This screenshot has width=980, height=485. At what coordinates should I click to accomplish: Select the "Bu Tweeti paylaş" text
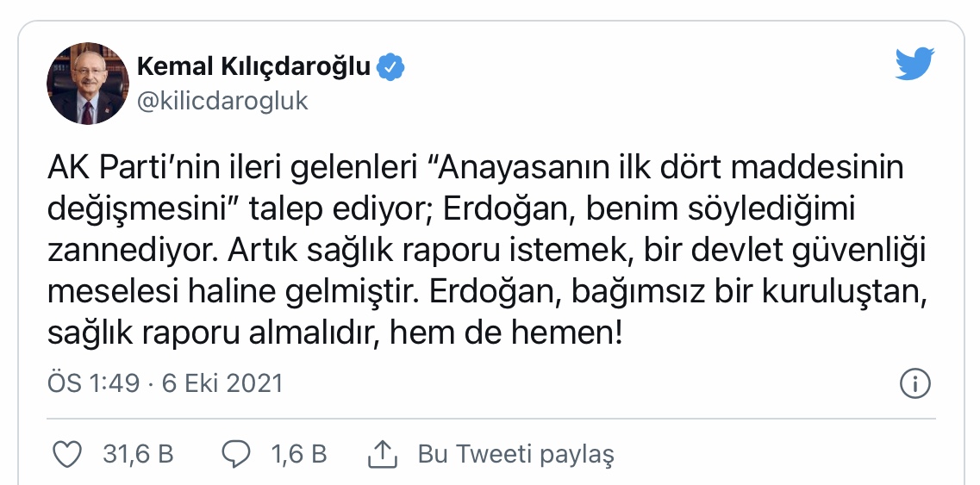pyautogui.click(x=515, y=453)
